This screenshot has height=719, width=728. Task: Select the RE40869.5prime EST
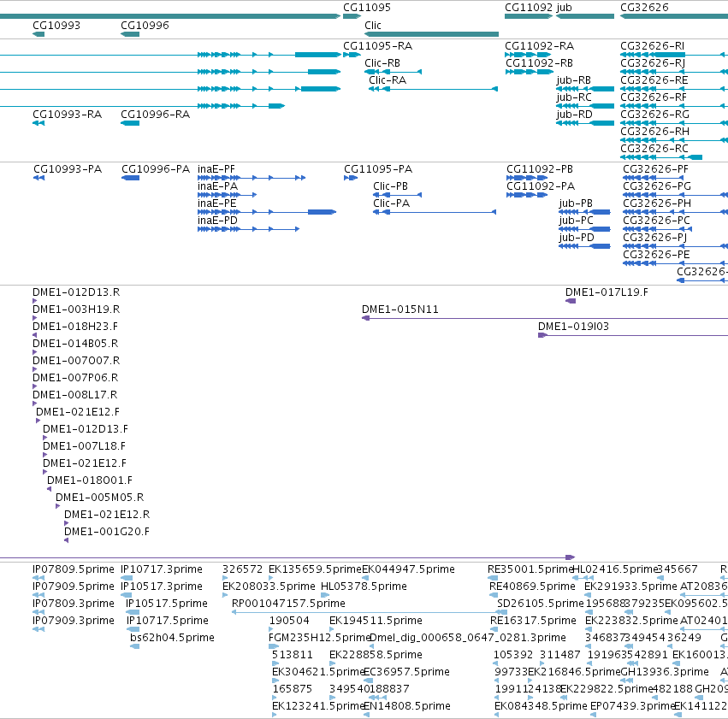click(x=494, y=595)
